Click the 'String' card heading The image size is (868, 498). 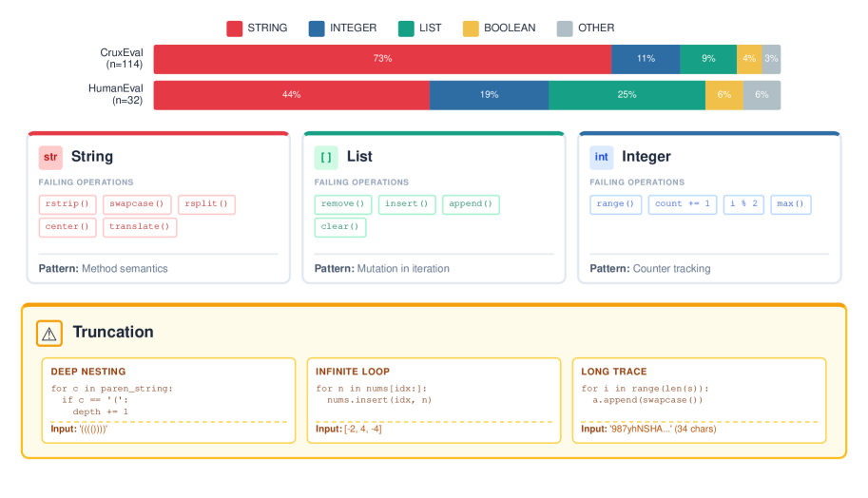coord(92,157)
